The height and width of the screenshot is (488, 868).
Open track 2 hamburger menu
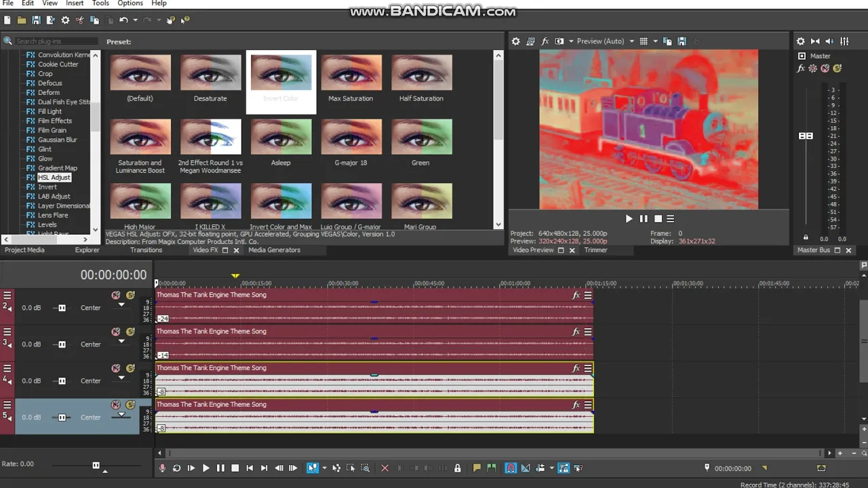click(x=7, y=295)
